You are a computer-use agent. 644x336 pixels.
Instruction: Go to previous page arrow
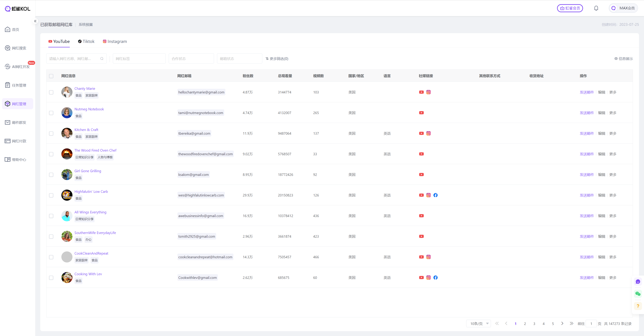506,323
